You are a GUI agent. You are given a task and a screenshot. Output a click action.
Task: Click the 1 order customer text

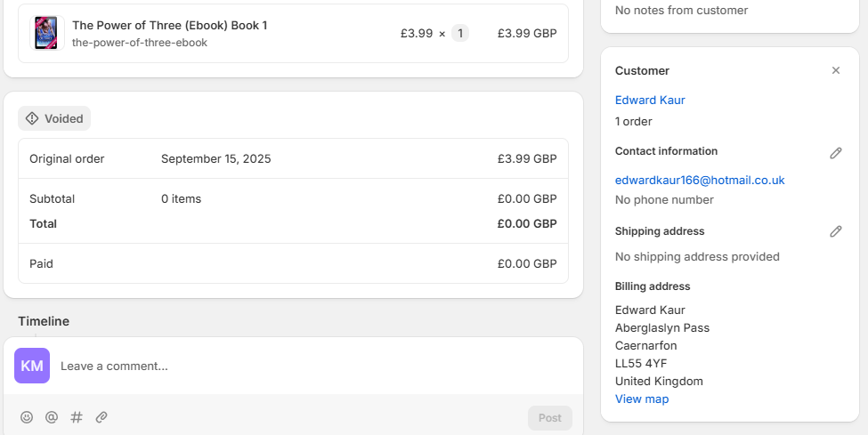click(634, 121)
